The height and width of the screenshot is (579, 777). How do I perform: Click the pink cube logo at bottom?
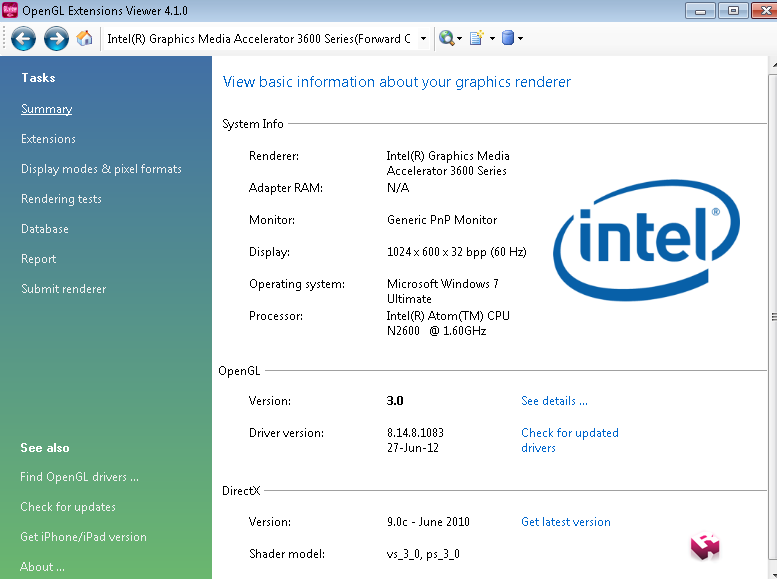(704, 546)
